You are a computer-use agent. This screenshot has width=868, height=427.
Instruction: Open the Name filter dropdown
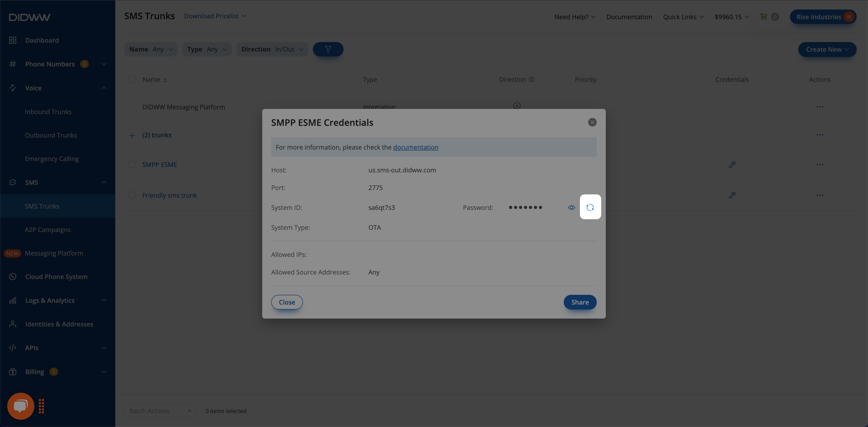pos(151,49)
